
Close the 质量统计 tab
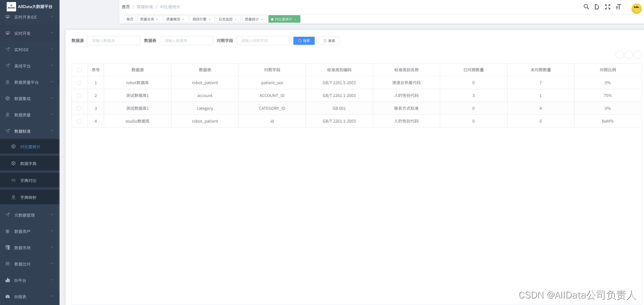click(x=262, y=19)
